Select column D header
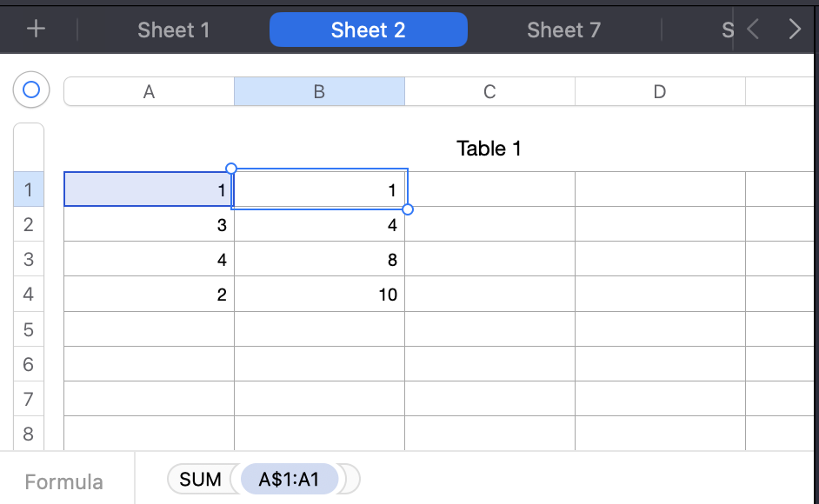819x504 pixels. 659,92
